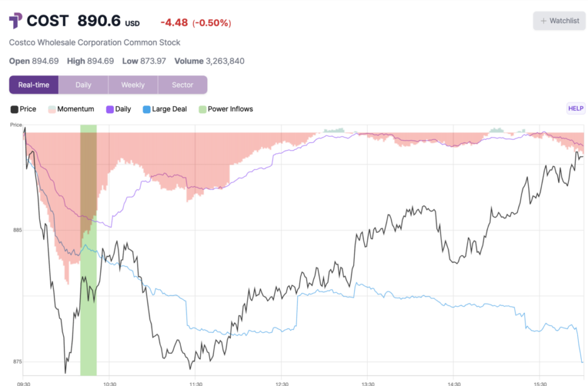Click the COST ticker symbol heading
The height and width of the screenshot is (386, 588).
pyautogui.click(x=48, y=21)
